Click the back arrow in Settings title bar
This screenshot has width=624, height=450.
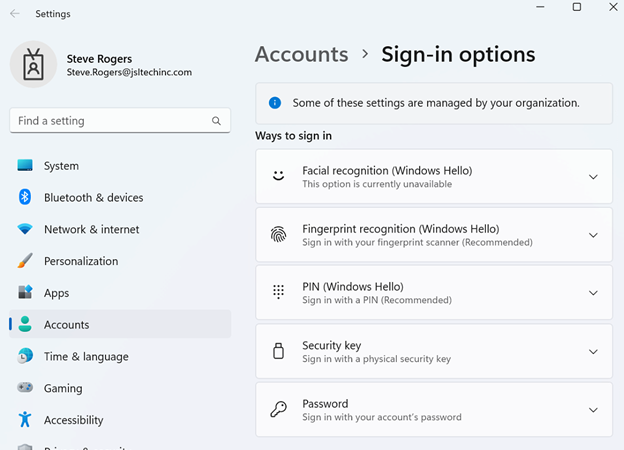[x=14, y=14]
